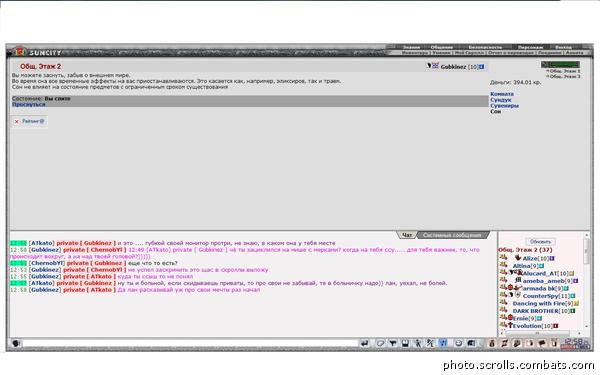
Task: Open the Персонаж top menu
Action: [x=530, y=47]
